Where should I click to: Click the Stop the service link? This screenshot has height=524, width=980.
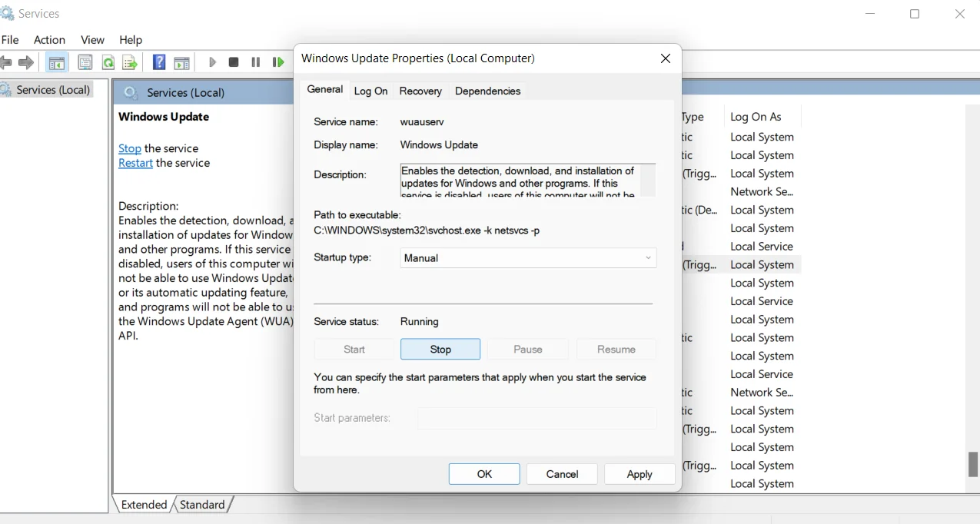[x=130, y=148]
